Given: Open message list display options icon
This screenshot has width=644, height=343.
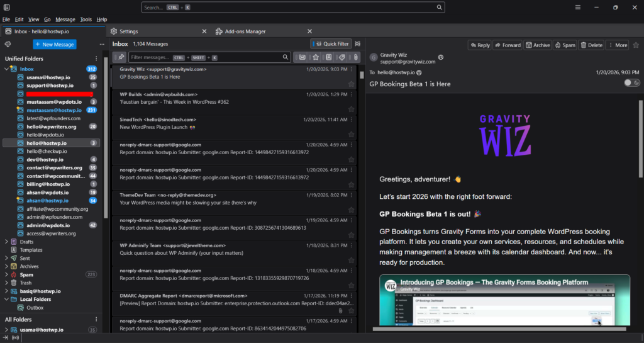Looking at the screenshot, I should click(358, 44).
